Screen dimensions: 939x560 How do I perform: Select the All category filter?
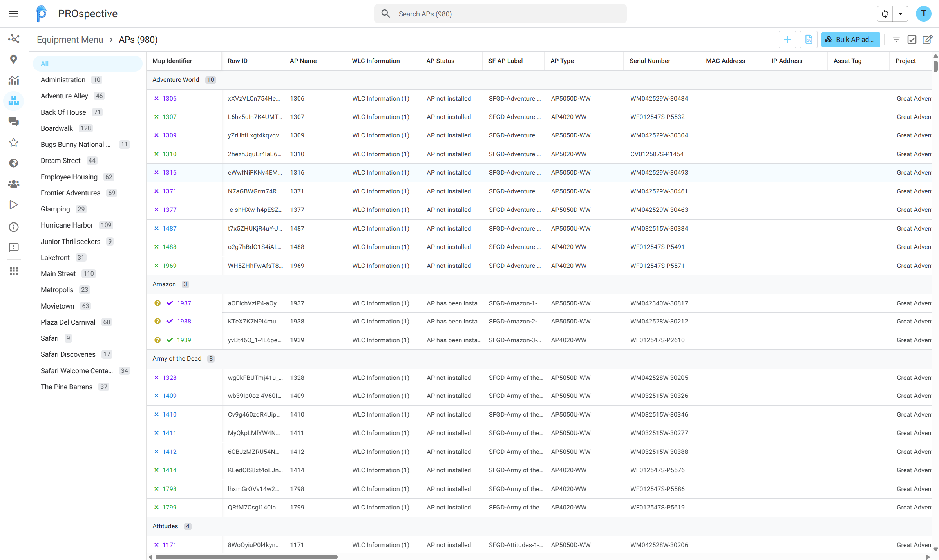click(x=87, y=63)
